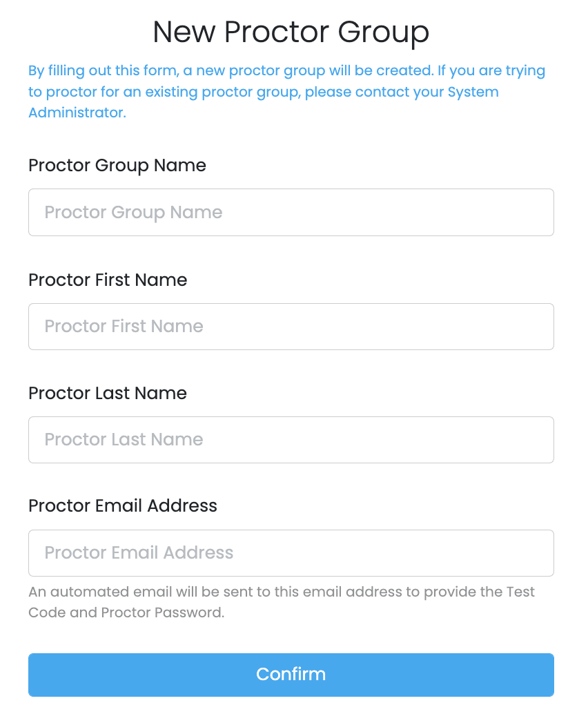This screenshot has height=714, width=588.
Task: Click the Proctor Group Name input field
Action: pos(291,212)
